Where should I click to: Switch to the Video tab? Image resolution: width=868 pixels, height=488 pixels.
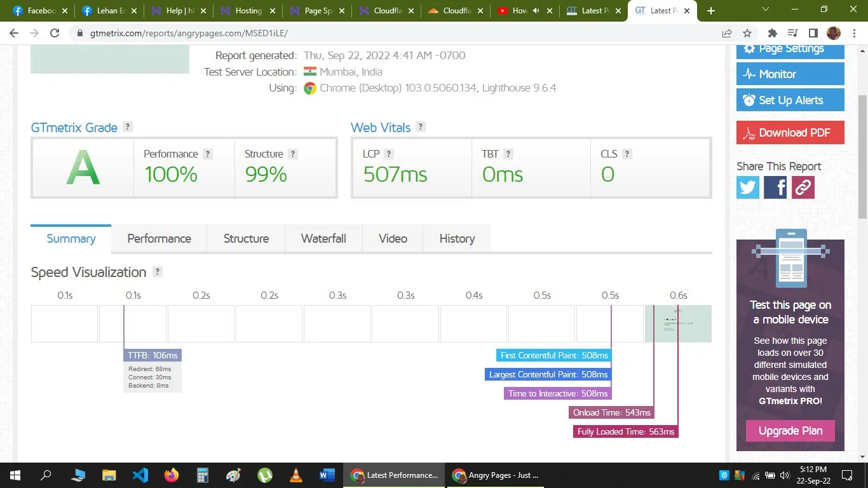click(393, 238)
